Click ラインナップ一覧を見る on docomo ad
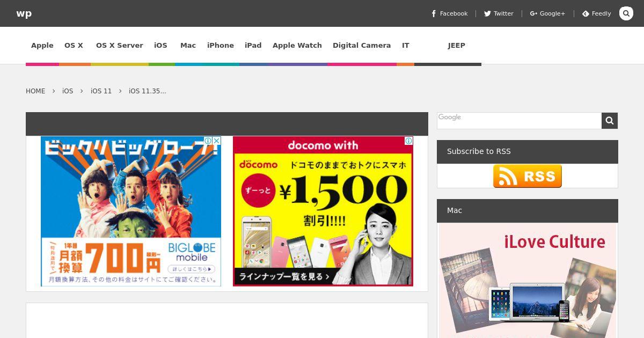This screenshot has width=644, height=338. (284, 277)
